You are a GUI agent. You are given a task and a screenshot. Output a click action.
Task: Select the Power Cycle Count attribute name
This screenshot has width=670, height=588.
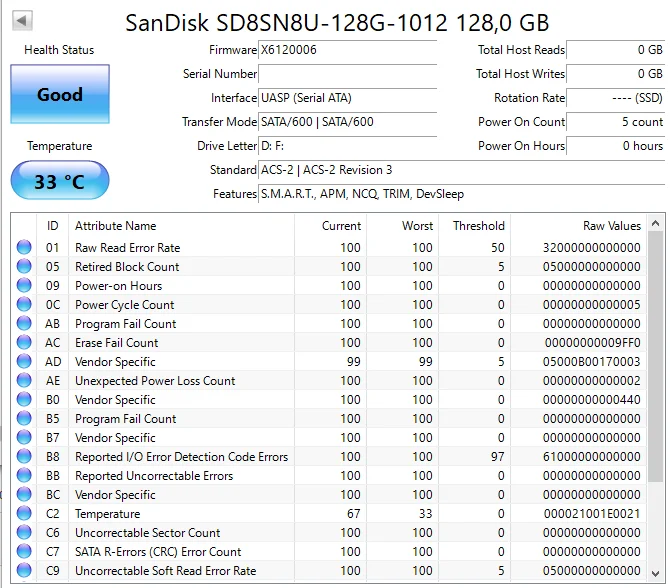click(x=124, y=305)
